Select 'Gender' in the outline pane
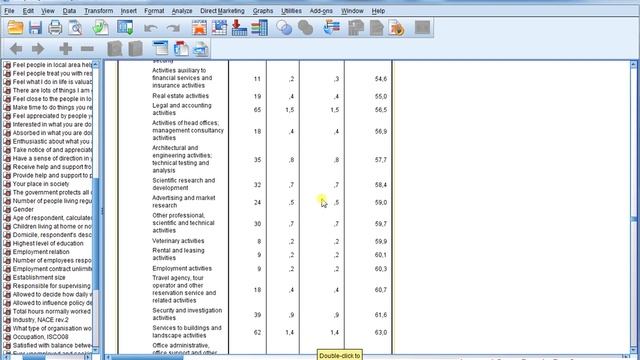This screenshot has width=640, height=360. pos(23,209)
